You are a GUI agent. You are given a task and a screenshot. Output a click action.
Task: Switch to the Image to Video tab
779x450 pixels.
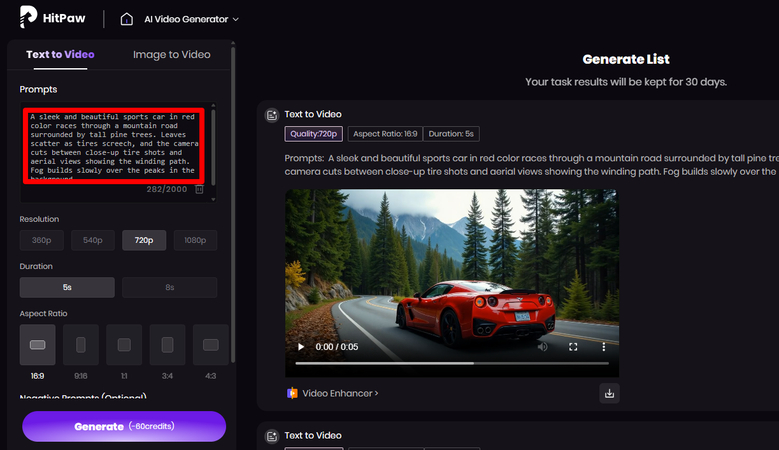point(171,55)
